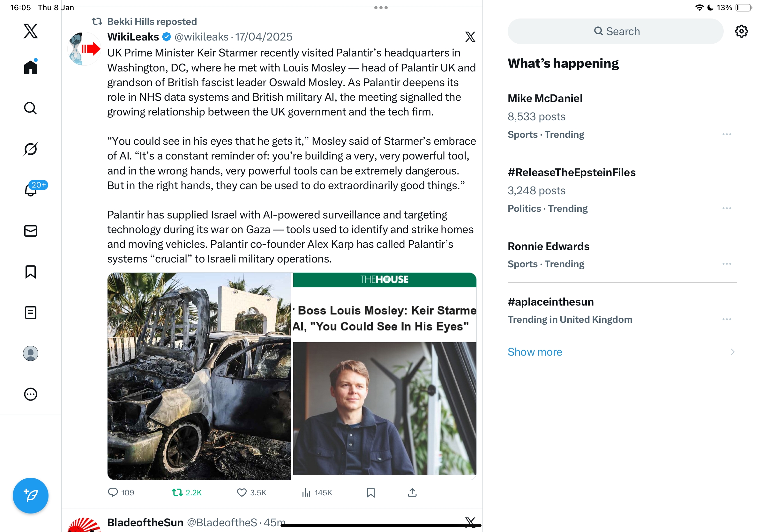Open the #aplaceinthesun trending topic
Screen dimensions: 762x532
[x=550, y=302]
